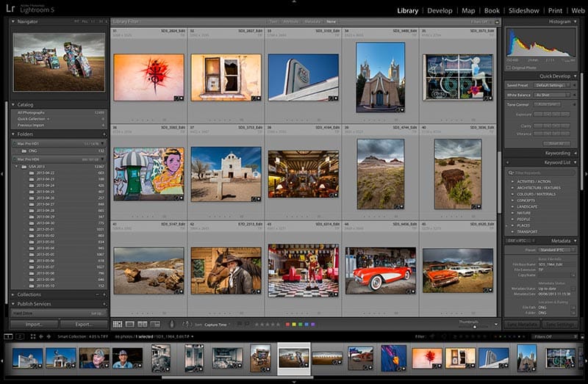Select None in Library Filter bar
Screen dimensions: 588x384
(x=331, y=22)
